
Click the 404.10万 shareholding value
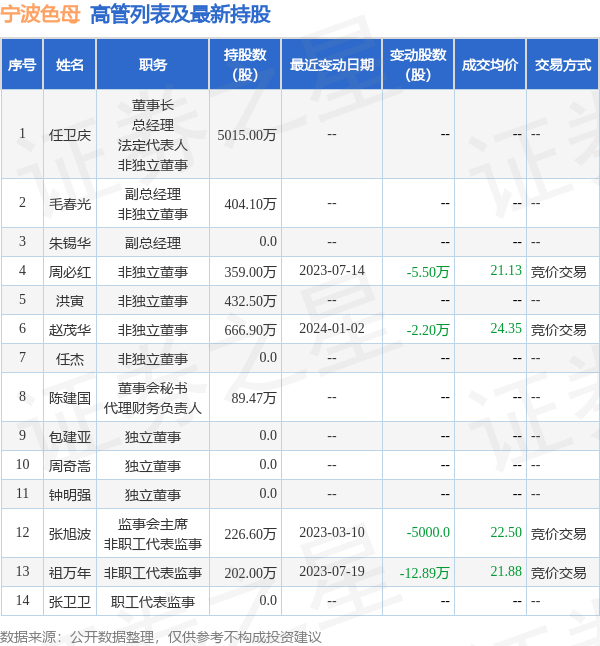(x=251, y=204)
